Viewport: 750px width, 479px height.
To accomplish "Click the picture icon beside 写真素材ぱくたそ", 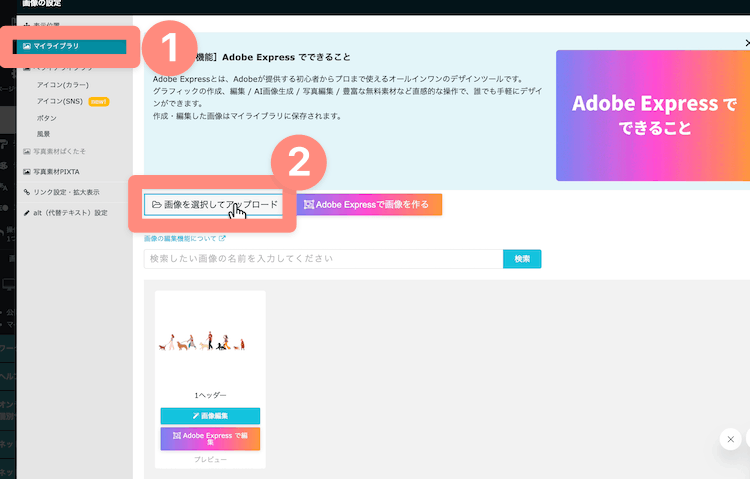I will 27,151.
